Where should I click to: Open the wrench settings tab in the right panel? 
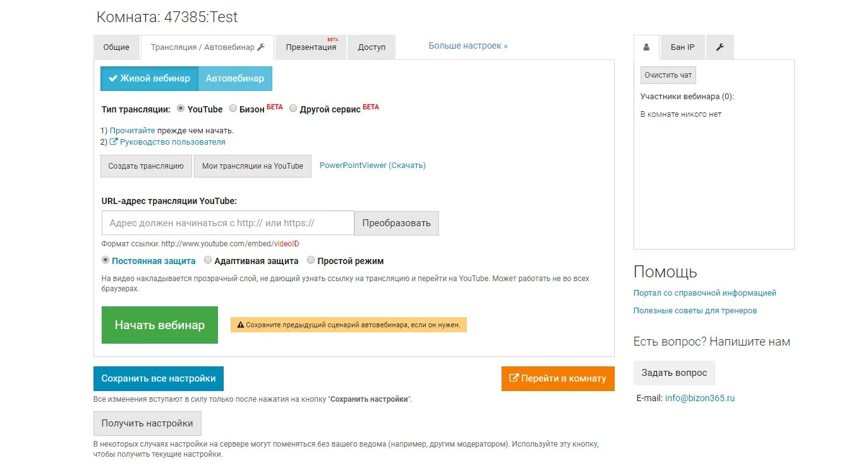point(720,47)
